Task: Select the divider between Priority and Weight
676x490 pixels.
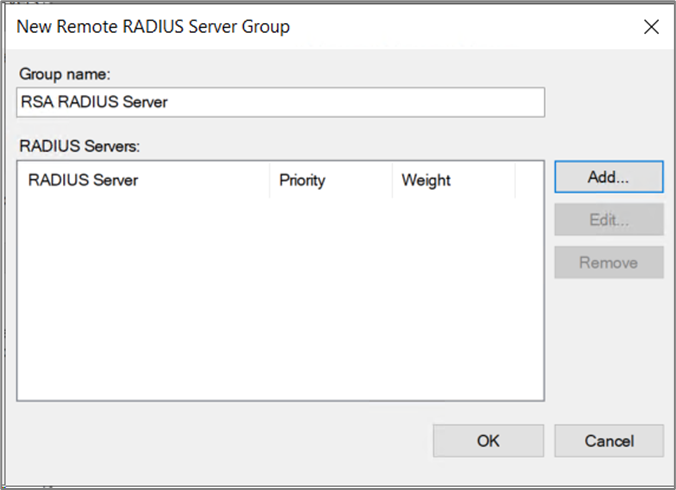Action: [x=392, y=181]
